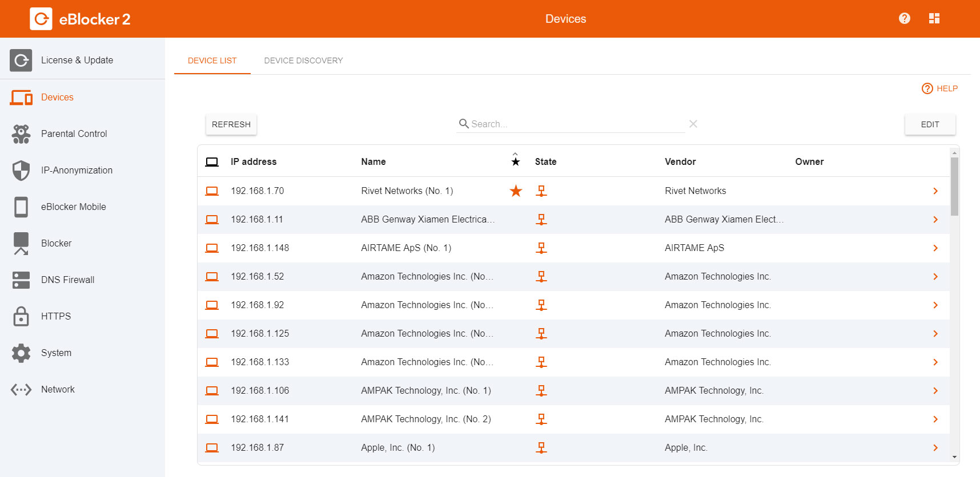Click the License & Update sidebar icon
The image size is (980, 477).
[x=21, y=60]
